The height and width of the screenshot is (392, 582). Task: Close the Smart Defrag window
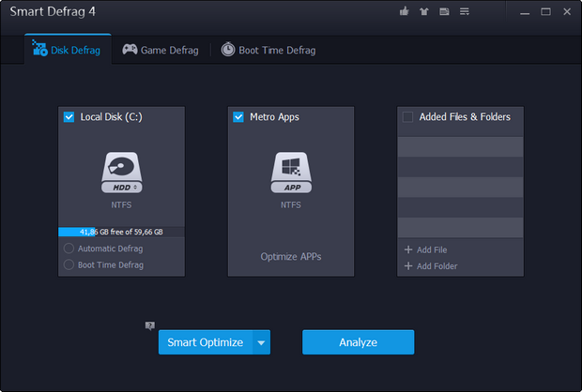(x=567, y=12)
